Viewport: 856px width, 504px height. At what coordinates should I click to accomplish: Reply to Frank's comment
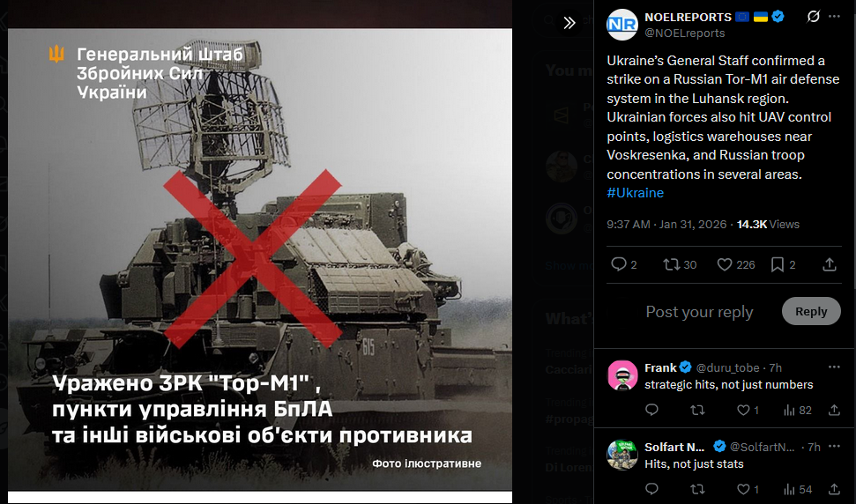click(x=651, y=411)
